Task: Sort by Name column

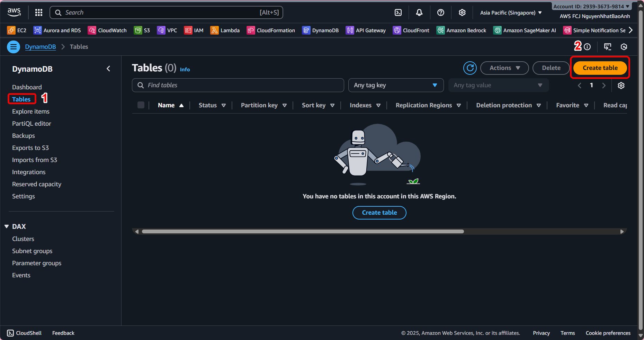Action: (x=170, y=105)
